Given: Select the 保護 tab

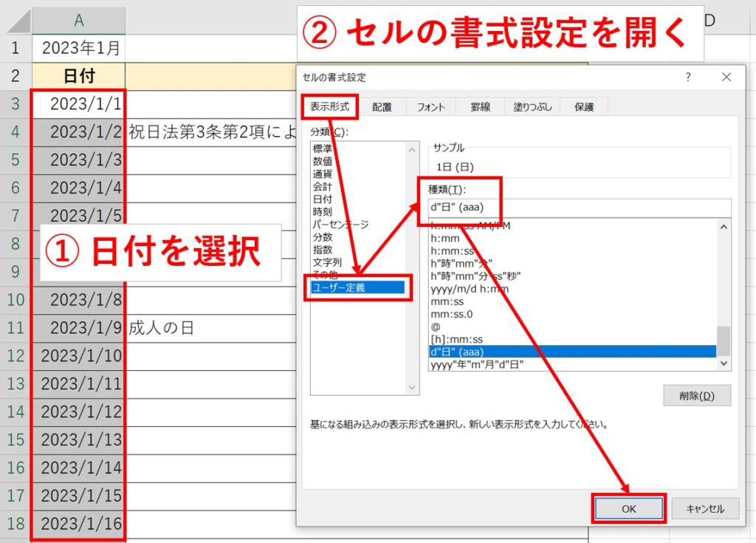Looking at the screenshot, I should point(585,106).
